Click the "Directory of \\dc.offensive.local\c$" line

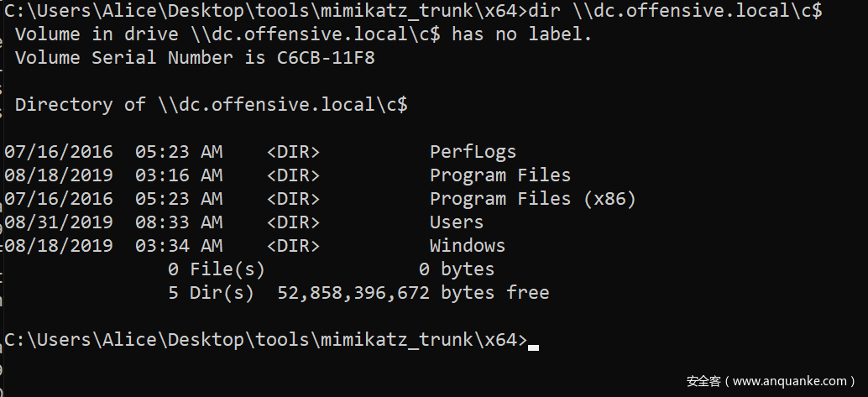211,105
